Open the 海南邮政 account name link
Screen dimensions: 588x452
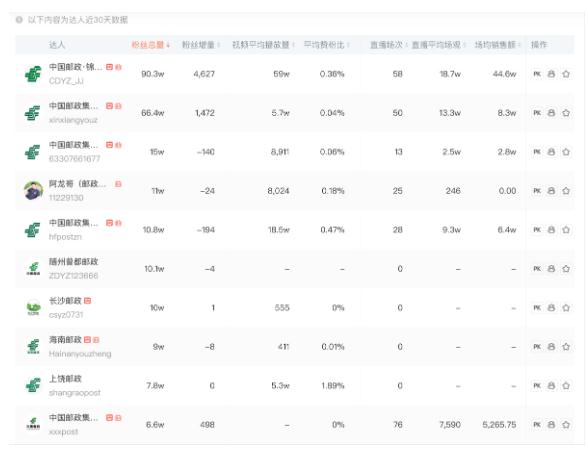click(x=65, y=340)
